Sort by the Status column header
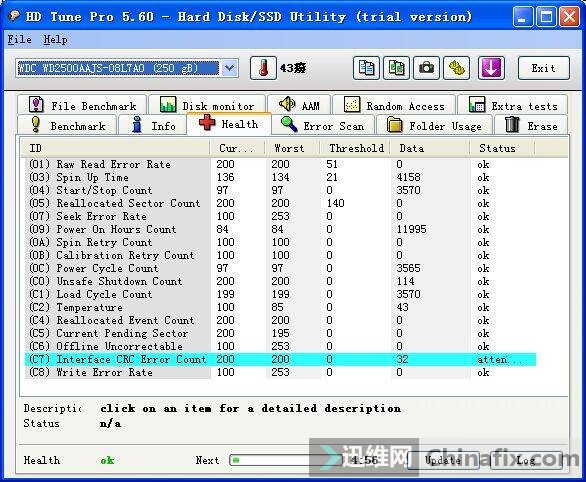This screenshot has width=586, height=482. pyautogui.click(x=502, y=148)
